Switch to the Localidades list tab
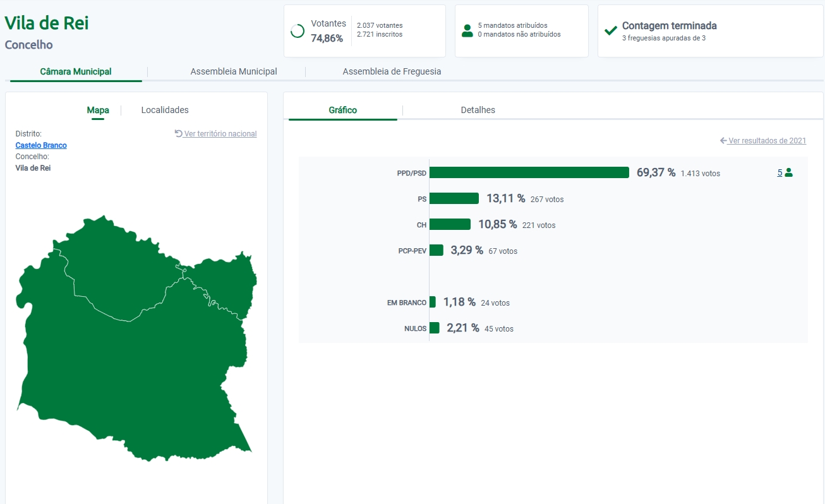 point(165,111)
